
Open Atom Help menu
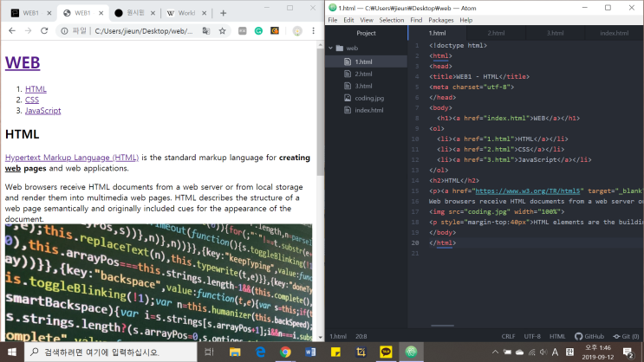coord(465,20)
